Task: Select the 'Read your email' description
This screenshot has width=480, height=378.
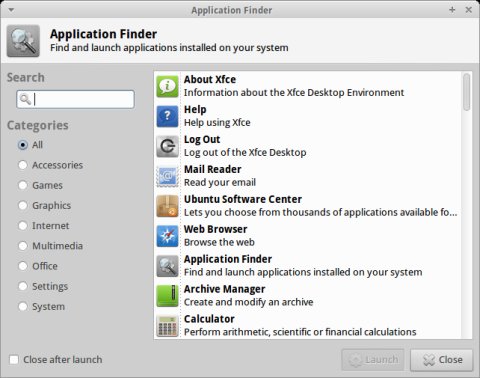Action: [x=220, y=182]
